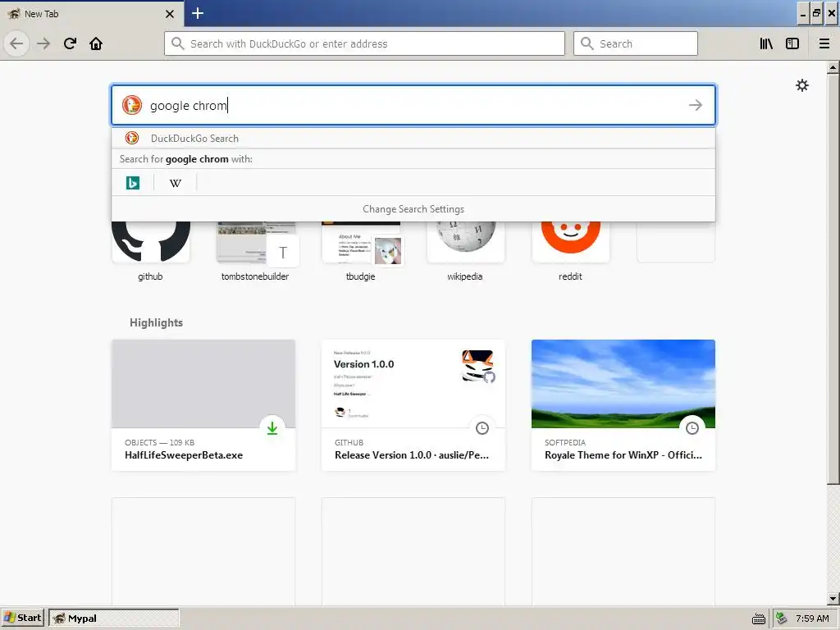Choose DuckDuckGo Search suggestion row

coord(413,138)
